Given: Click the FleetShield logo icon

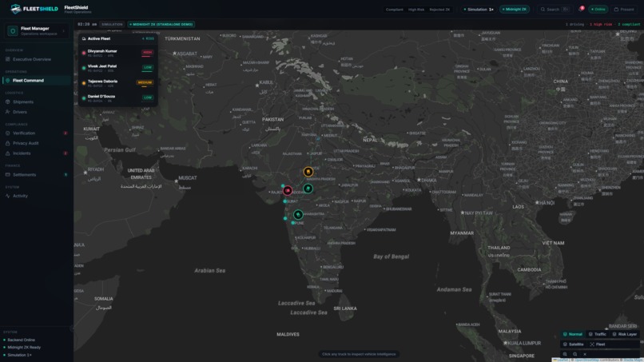Looking at the screenshot, I should tap(16, 9).
